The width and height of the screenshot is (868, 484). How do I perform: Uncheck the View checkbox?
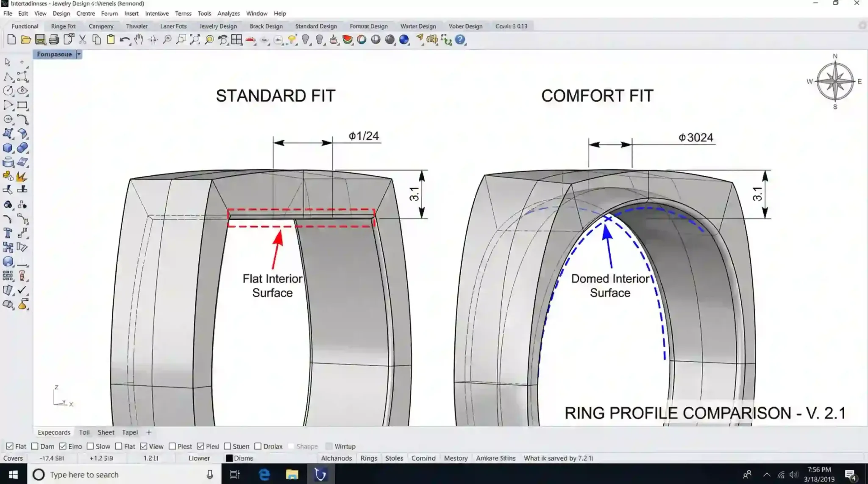(x=144, y=446)
